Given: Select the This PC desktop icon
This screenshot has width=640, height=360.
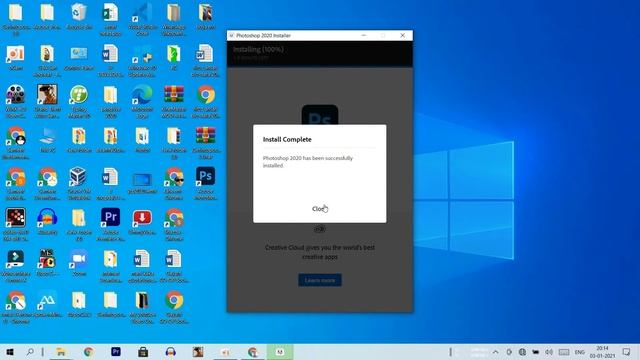Looking at the screenshot, I should [x=47, y=140].
